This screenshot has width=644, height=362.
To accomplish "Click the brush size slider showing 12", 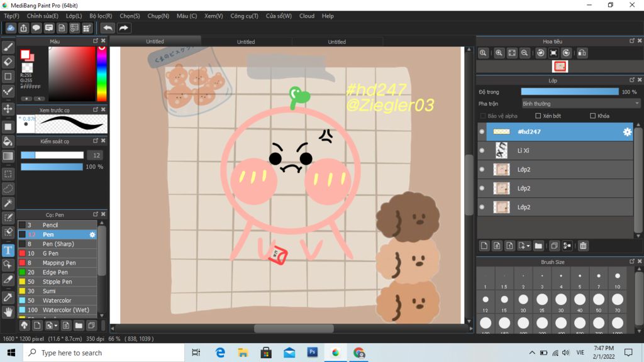I will (52, 155).
